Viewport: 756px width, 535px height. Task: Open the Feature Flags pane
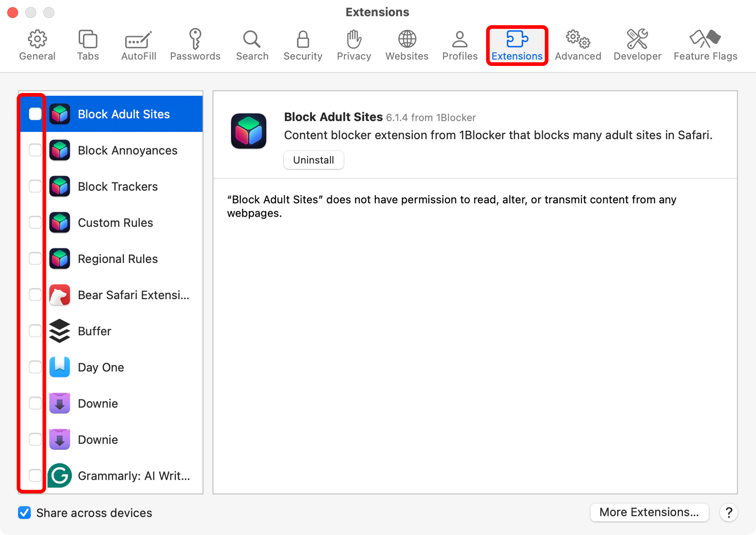pyautogui.click(x=705, y=44)
